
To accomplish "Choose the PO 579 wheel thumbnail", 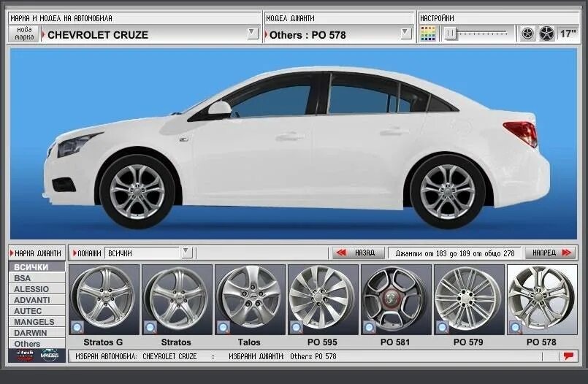I will point(469,299).
